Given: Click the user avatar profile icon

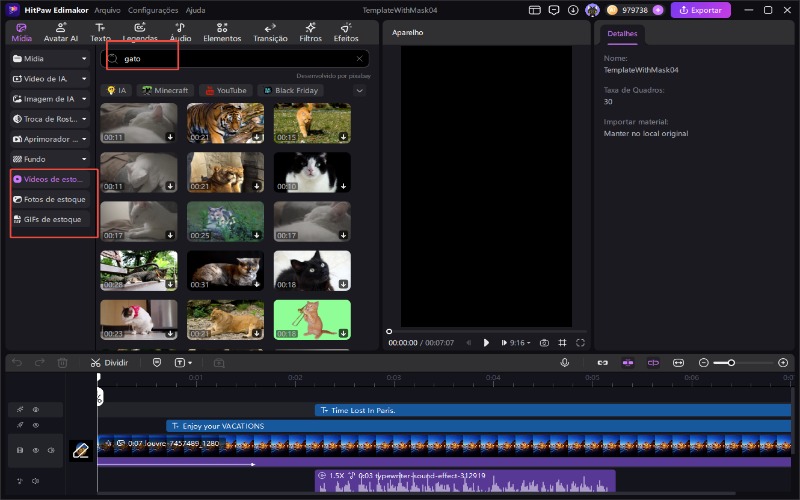Looking at the screenshot, I should 592,10.
